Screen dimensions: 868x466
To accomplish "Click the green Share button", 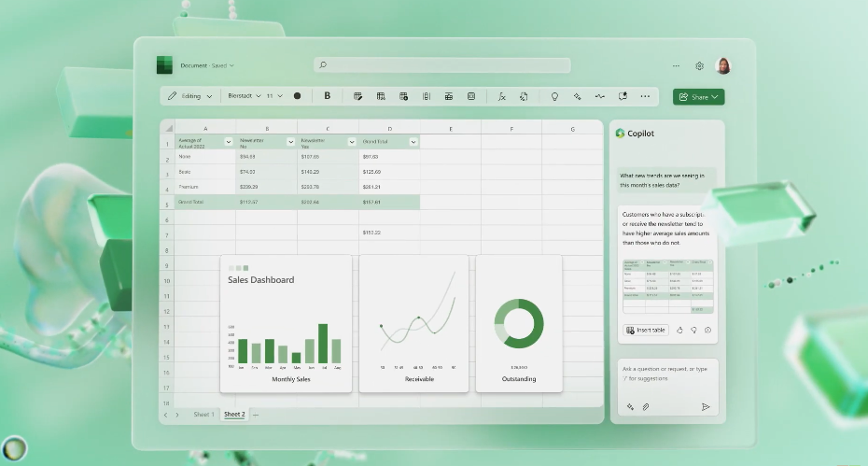I will [x=699, y=97].
